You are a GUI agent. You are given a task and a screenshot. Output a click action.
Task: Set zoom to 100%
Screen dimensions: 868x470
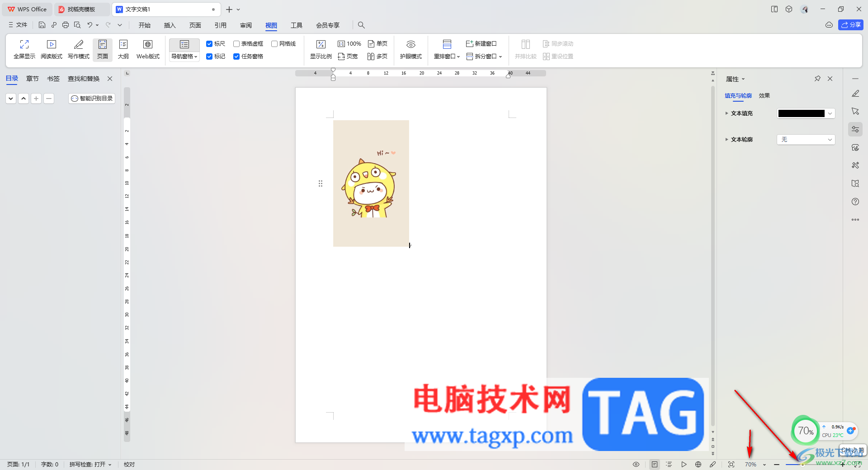(x=349, y=44)
